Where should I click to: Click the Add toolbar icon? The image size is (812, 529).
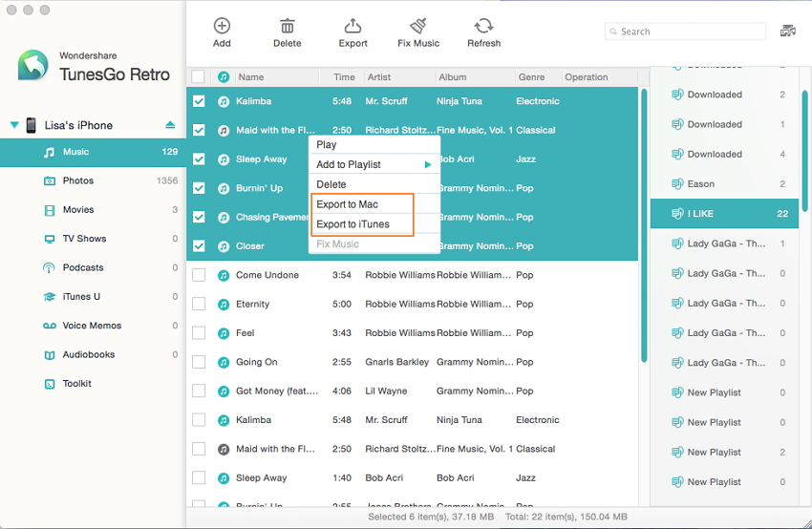(x=222, y=27)
